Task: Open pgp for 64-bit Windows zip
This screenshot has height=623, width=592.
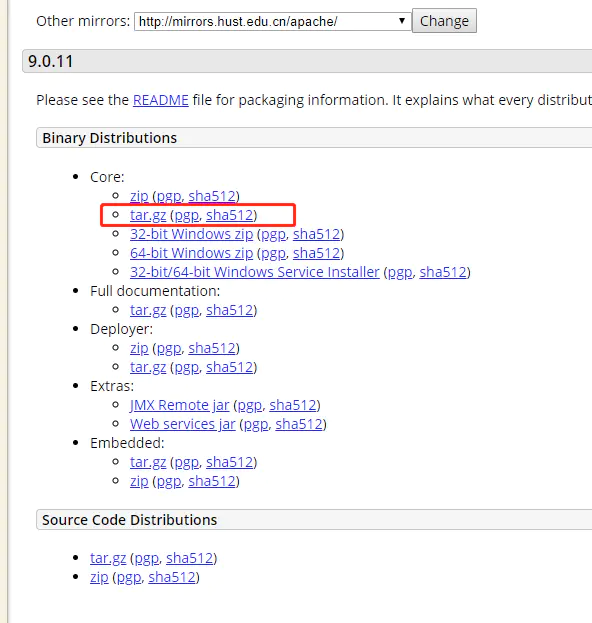Action: click(x=273, y=253)
